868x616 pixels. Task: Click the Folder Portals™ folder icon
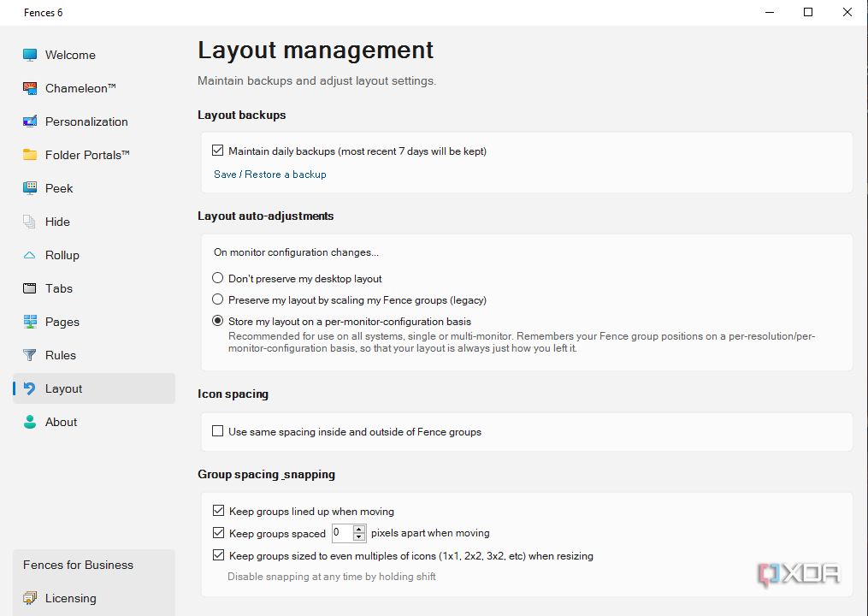click(x=28, y=155)
